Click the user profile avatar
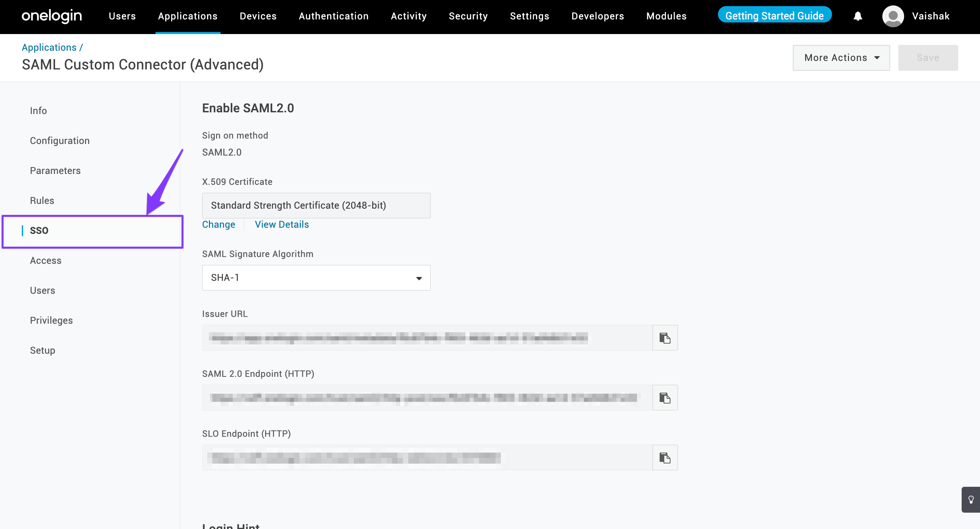The height and width of the screenshot is (529, 980). coord(893,16)
